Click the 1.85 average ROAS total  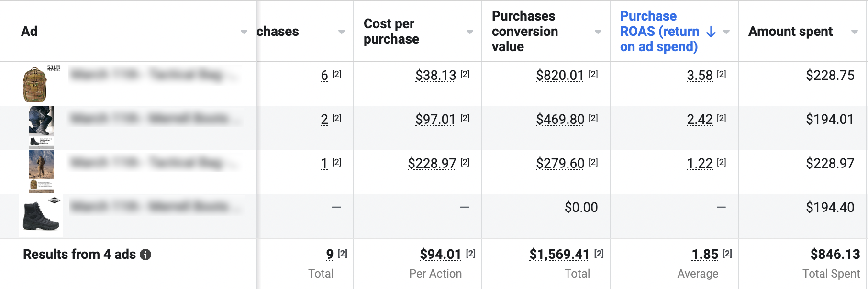pyautogui.click(x=705, y=255)
